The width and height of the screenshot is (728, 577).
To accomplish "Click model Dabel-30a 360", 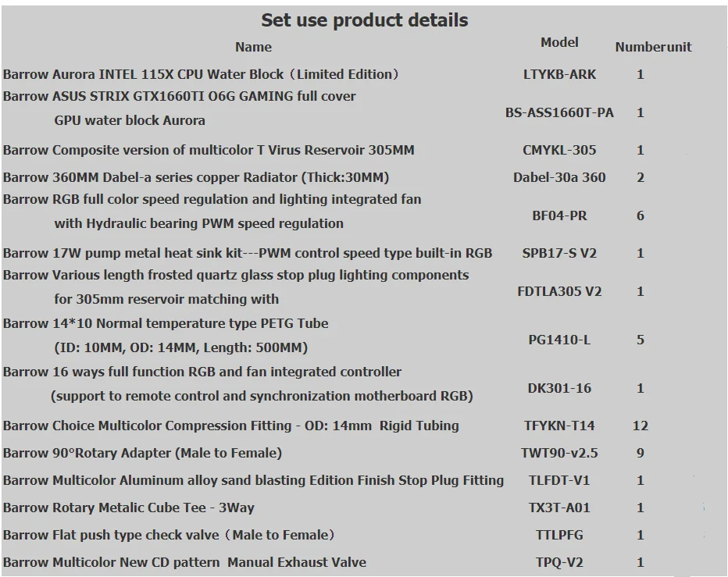I will (559, 177).
